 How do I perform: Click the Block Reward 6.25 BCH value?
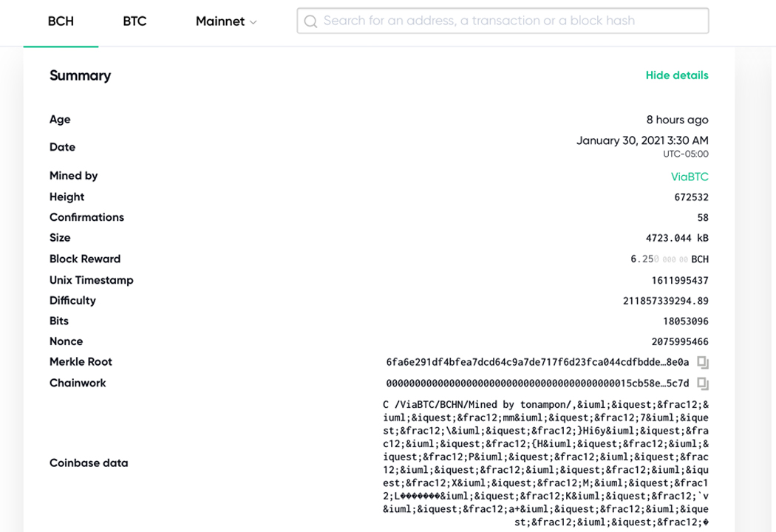(x=669, y=259)
